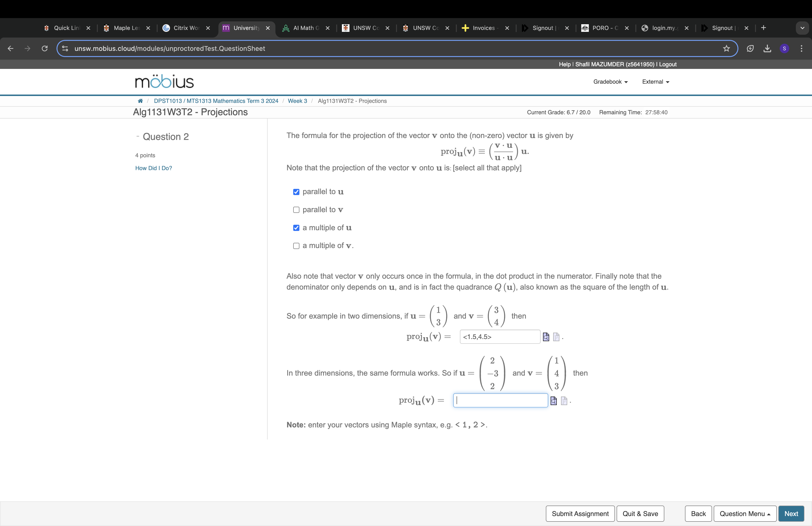Open equation editor for 2D answer
The image size is (812, 526).
[x=556, y=337]
